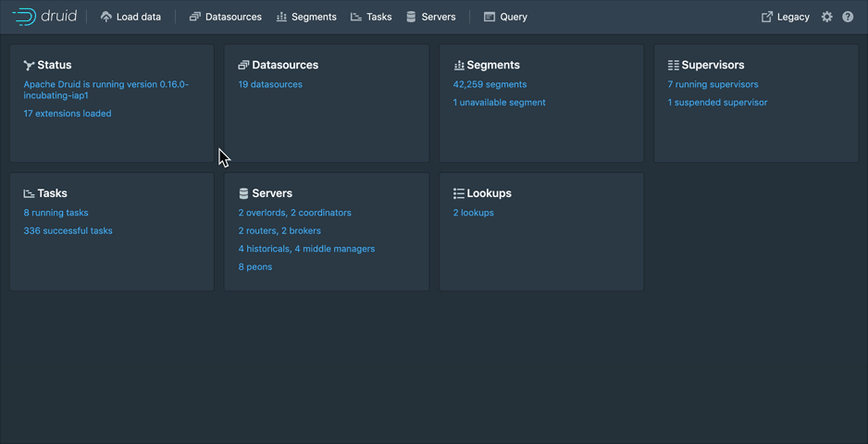Click the Servers card database icon
868x444 pixels.
tap(243, 194)
